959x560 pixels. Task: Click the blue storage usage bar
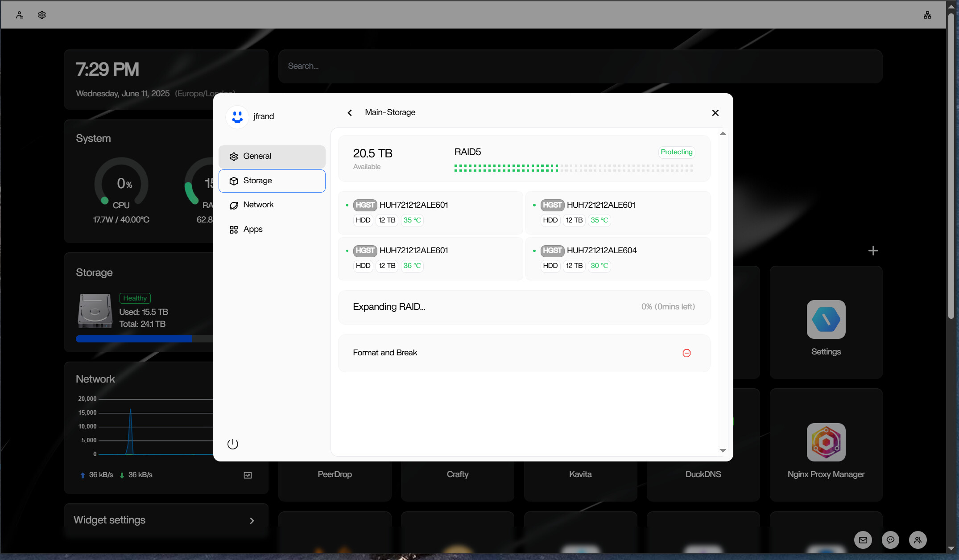click(134, 339)
